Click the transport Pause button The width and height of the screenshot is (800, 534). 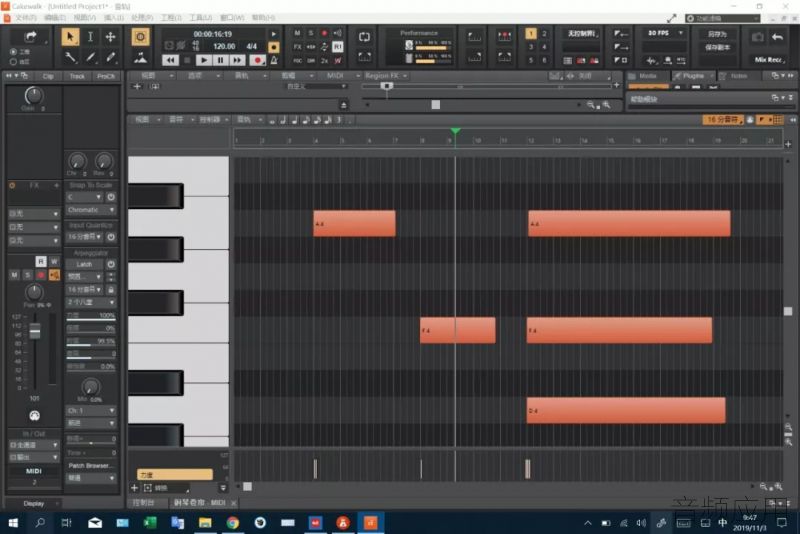[x=220, y=60]
